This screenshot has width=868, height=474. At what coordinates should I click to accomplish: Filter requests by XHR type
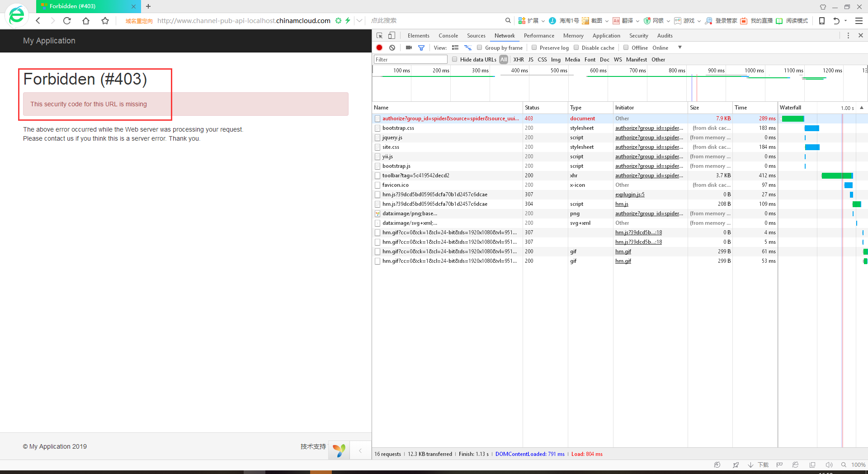click(x=518, y=59)
